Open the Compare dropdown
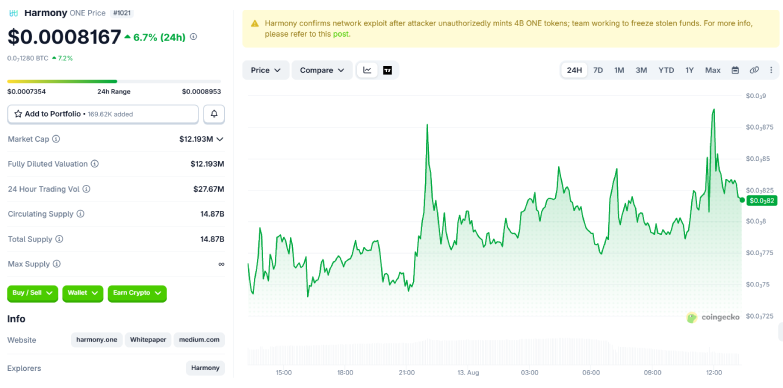Screen dimensions: 783x388 (322, 70)
